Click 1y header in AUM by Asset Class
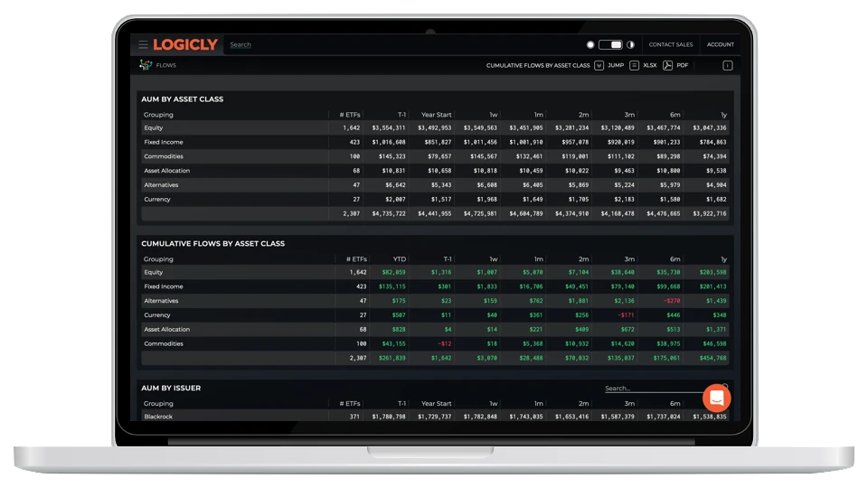The image size is (868, 488). point(723,115)
